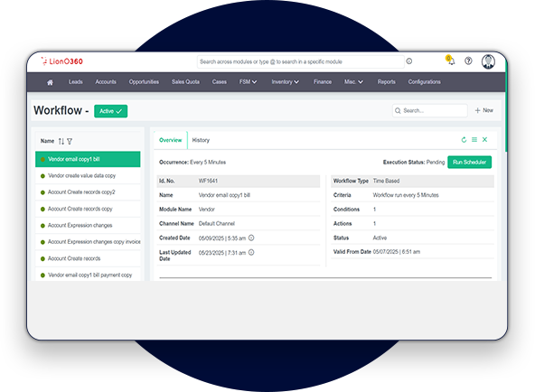Open the Accounts module
This screenshot has width=535, height=392.
pyautogui.click(x=106, y=82)
